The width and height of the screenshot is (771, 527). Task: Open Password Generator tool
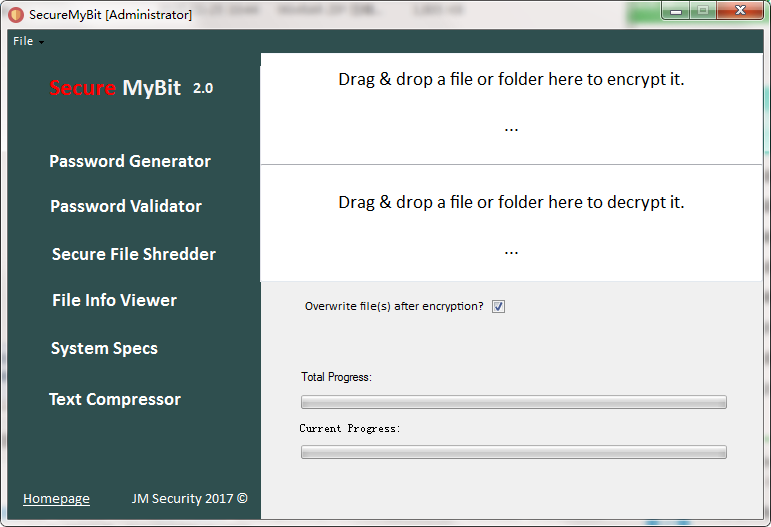tap(130, 161)
